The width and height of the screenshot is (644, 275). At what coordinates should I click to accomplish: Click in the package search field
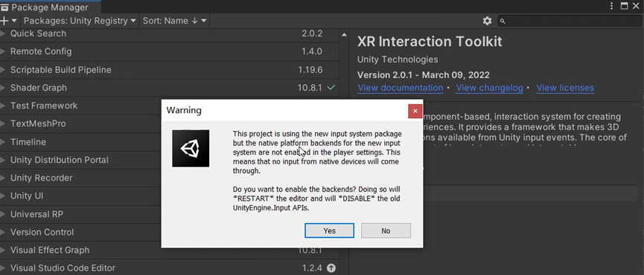point(570,21)
